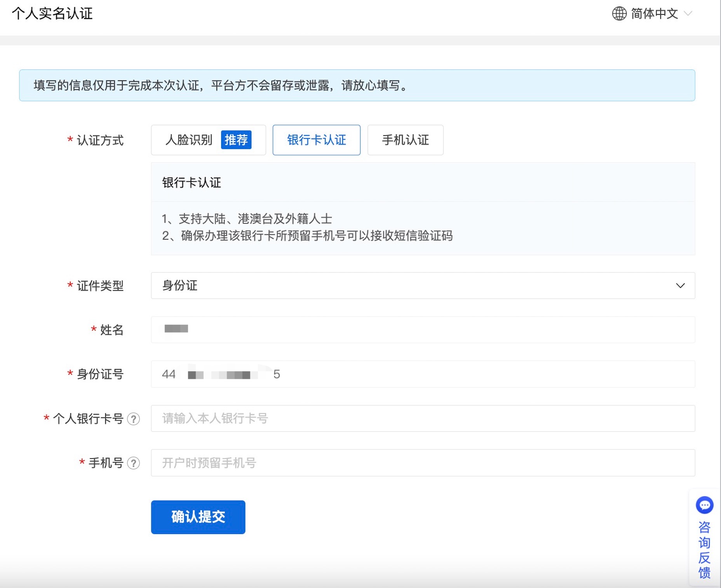Click the 身份证号 input field
This screenshot has width=721, height=588.
[423, 374]
